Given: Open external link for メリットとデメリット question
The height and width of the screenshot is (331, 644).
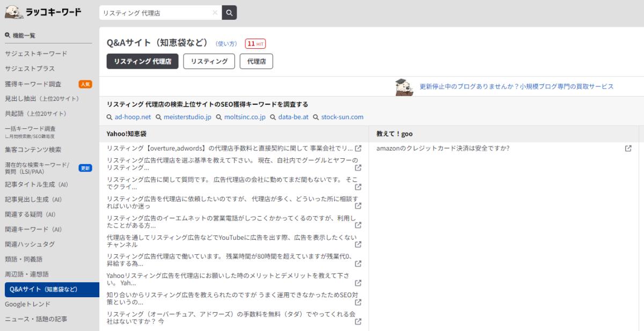Looking at the screenshot, I should click(358, 283).
